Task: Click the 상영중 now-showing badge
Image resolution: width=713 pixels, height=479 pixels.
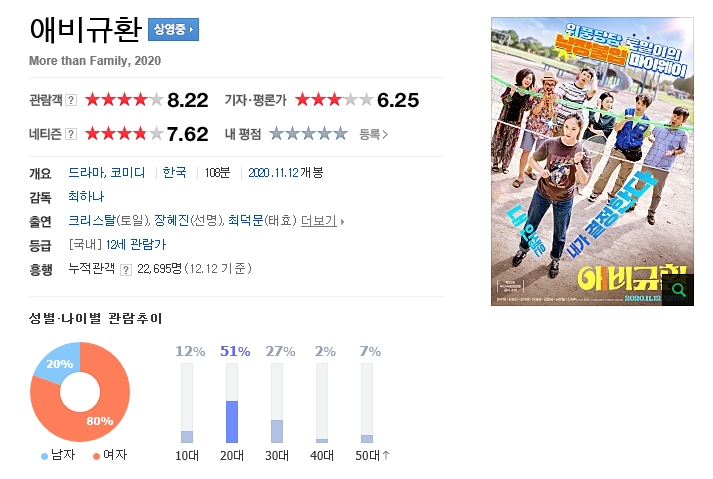Action: coord(173,30)
